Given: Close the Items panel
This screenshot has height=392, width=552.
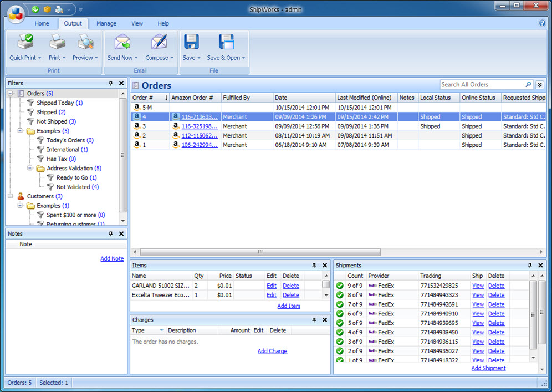Looking at the screenshot, I should click(x=325, y=265).
